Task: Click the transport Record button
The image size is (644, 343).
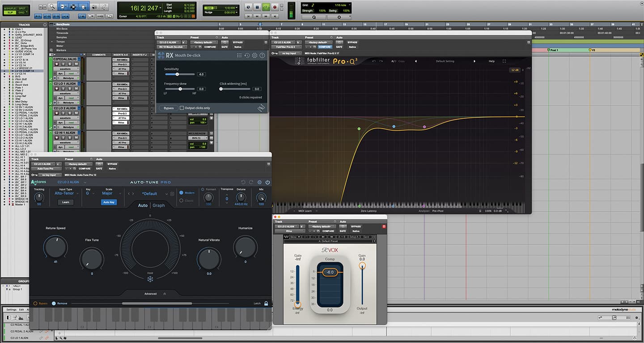Action: [x=275, y=7]
